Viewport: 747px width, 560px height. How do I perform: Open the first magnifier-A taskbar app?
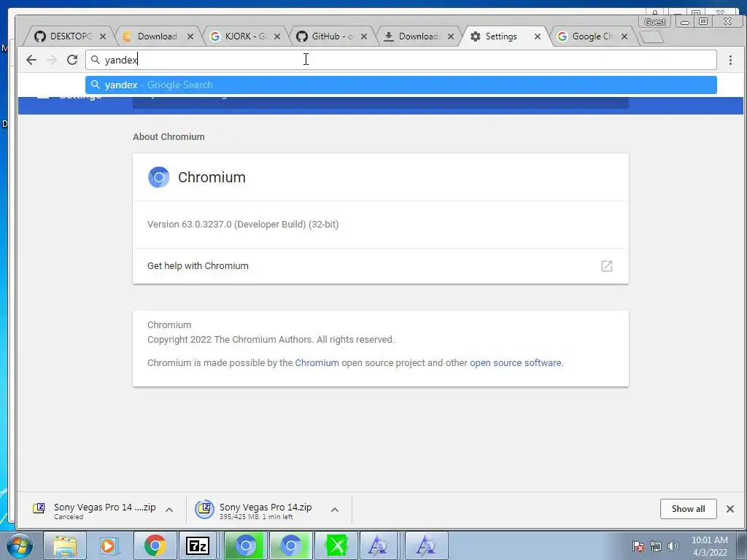click(x=379, y=545)
